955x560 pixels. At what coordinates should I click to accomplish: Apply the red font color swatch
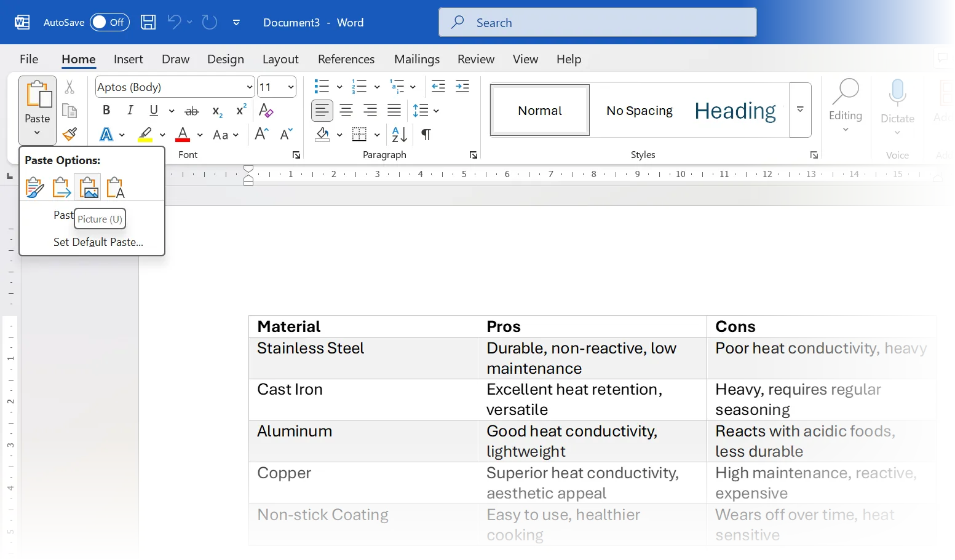[182, 134]
